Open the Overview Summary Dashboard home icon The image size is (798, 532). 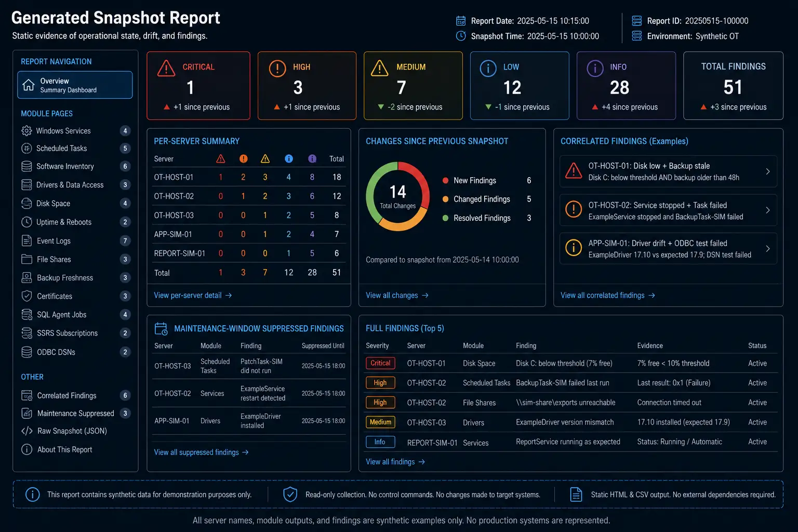(x=29, y=85)
